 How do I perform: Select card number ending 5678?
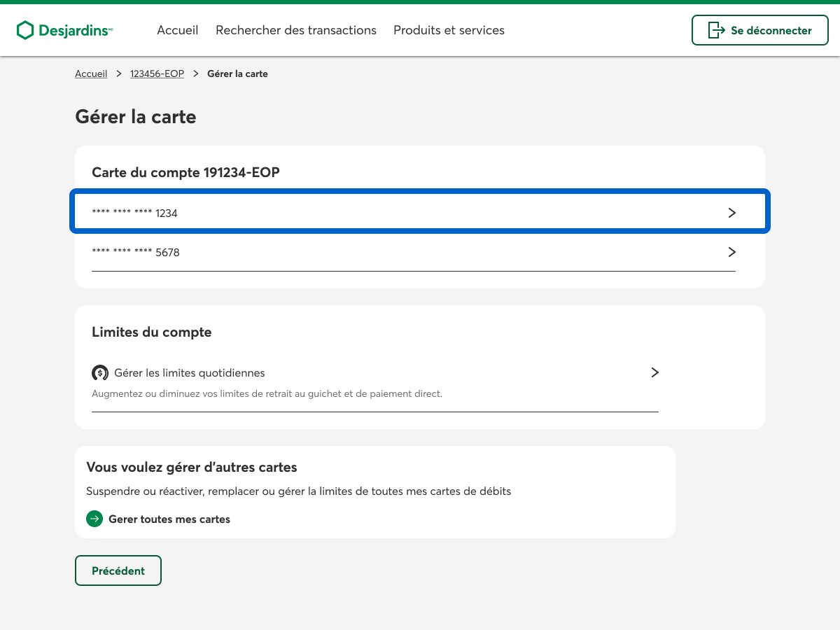(136, 253)
